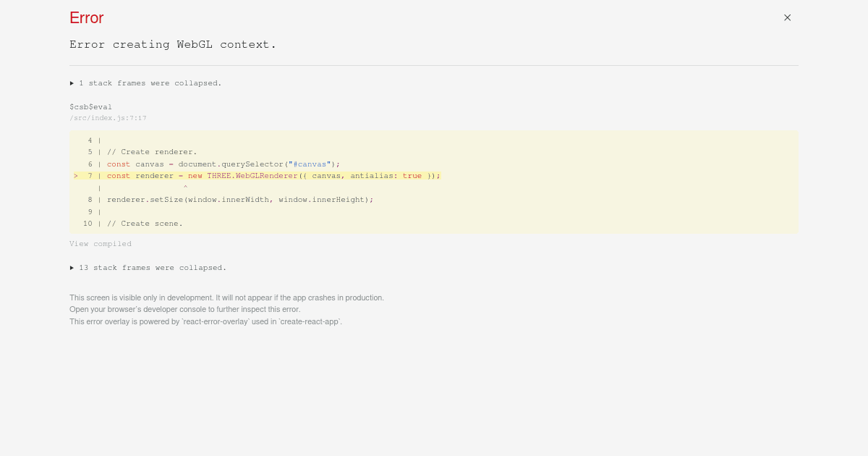This screenshot has width=868, height=456.
Task: Close the error overlay with the X
Action: [787, 17]
